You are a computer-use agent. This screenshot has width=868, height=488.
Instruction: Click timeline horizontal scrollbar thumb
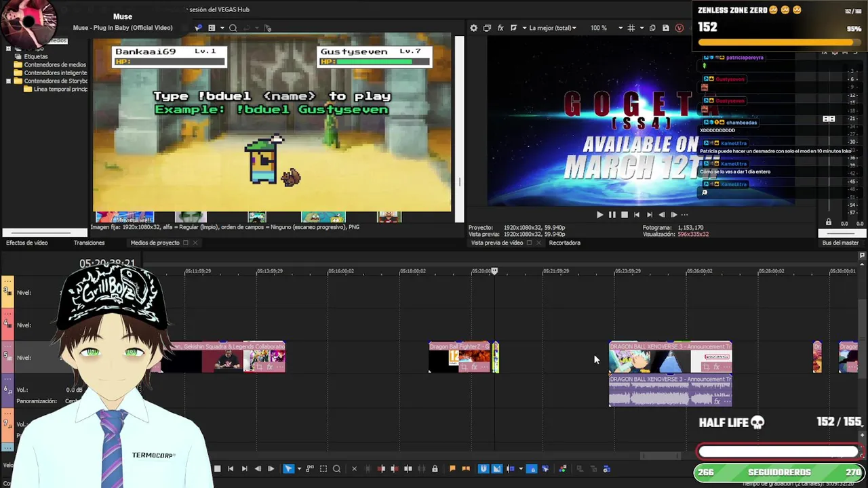click(661, 456)
